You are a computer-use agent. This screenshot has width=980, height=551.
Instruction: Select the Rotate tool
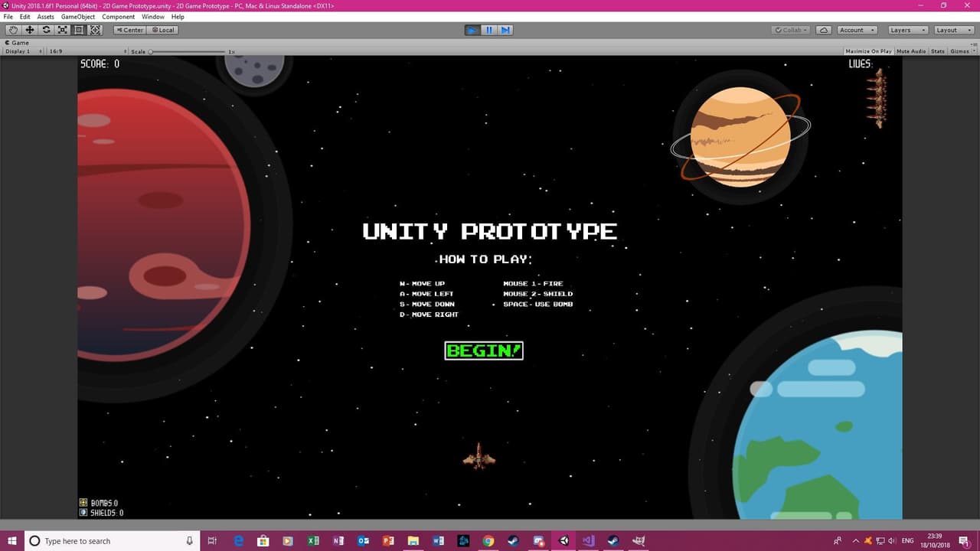point(46,30)
